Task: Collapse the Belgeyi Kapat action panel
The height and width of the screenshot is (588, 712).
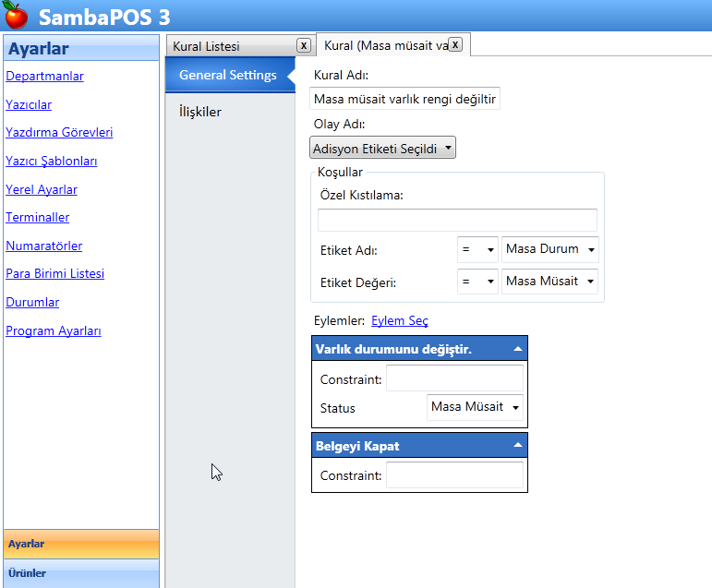Action: click(518, 446)
